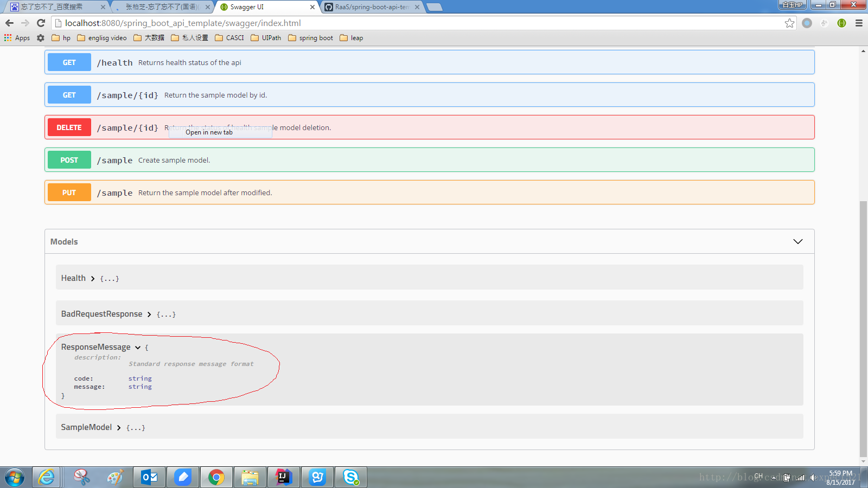
Task: Click the 'Models' section heading
Action: coord(64,242)
